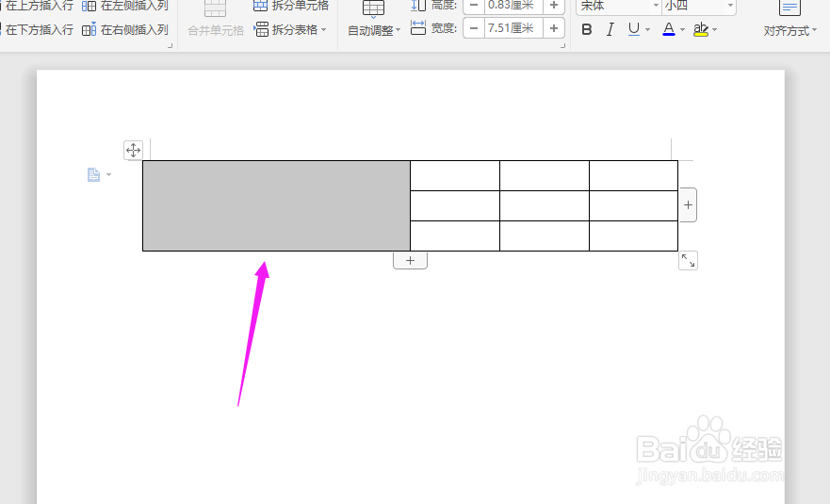Open the font color dropdown arrow
Screen dimensions: 830x504
(x=682, y=29)
